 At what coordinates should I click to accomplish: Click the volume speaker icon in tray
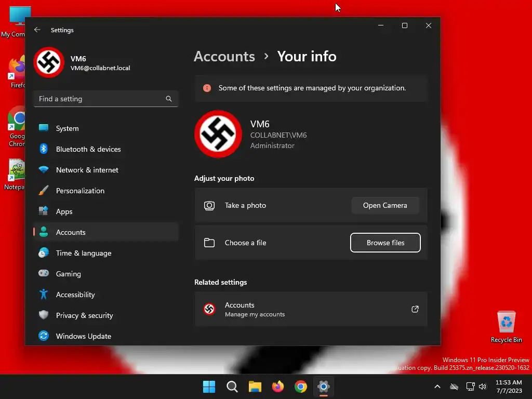483,387
